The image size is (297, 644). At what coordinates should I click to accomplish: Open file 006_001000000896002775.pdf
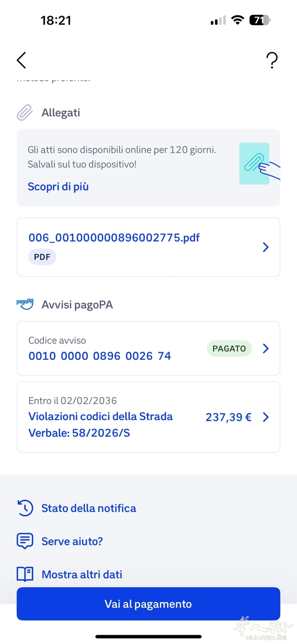click(x=114, y=237)
